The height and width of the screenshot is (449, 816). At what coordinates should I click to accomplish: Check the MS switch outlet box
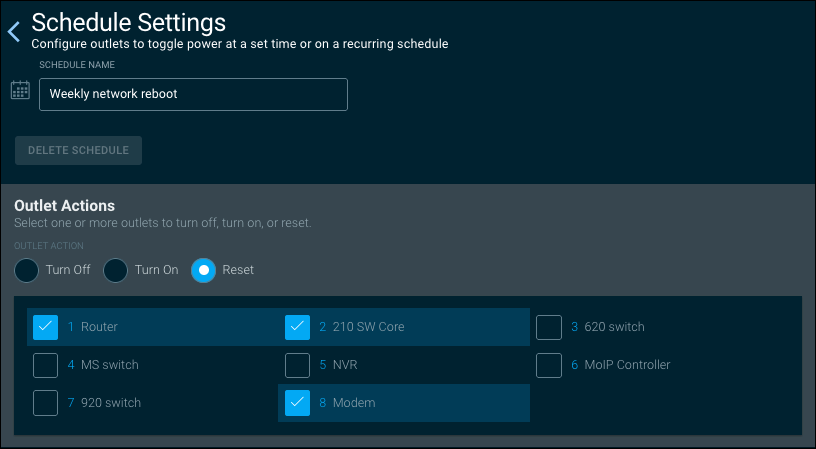[46, 365]
